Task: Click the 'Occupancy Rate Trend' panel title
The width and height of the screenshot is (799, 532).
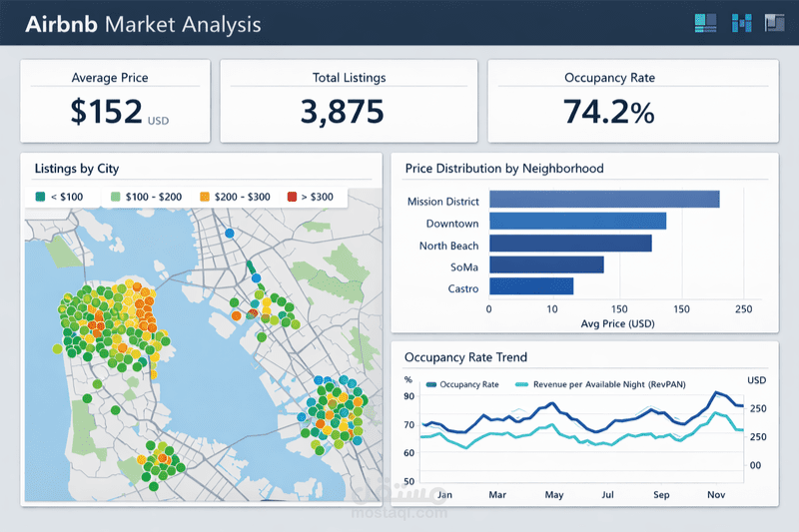Action: [x=465, y=357]
